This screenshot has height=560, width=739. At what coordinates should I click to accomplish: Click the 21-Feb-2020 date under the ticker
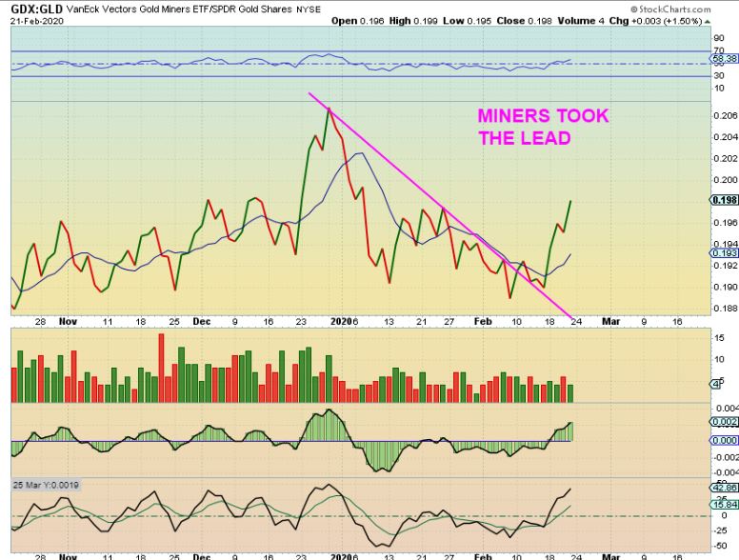[x=37, y=21]
